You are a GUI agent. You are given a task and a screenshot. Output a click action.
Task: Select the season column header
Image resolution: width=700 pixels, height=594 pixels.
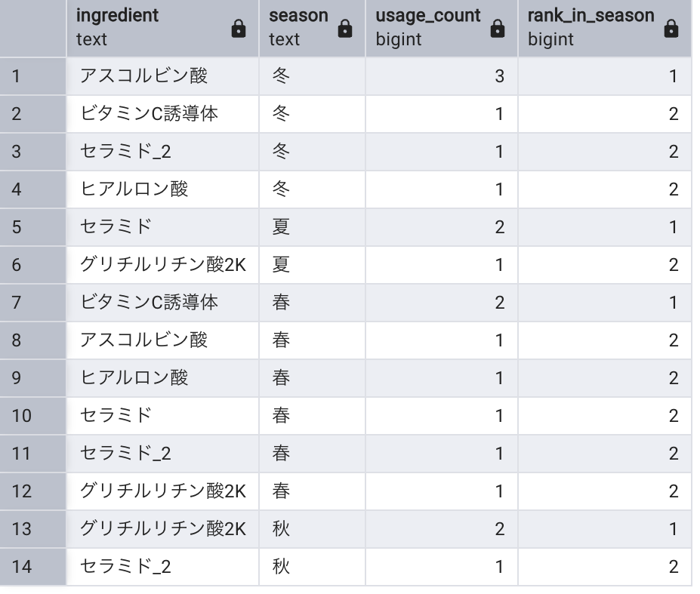click(312, 28)
